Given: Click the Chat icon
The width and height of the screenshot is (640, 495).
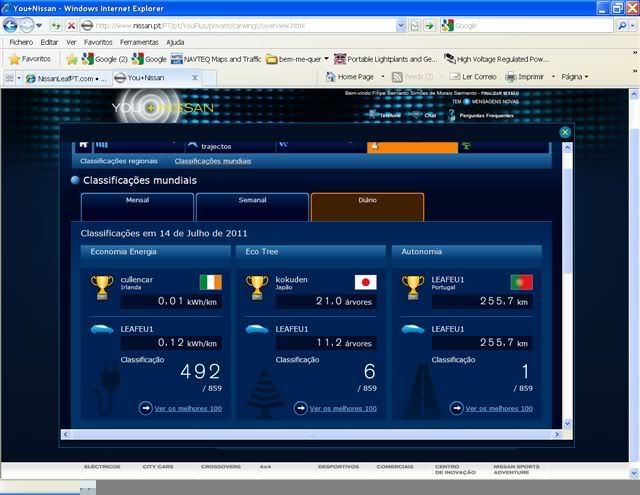Looking at the screenshot, I should pyautogui.click(x=416, y=115).
